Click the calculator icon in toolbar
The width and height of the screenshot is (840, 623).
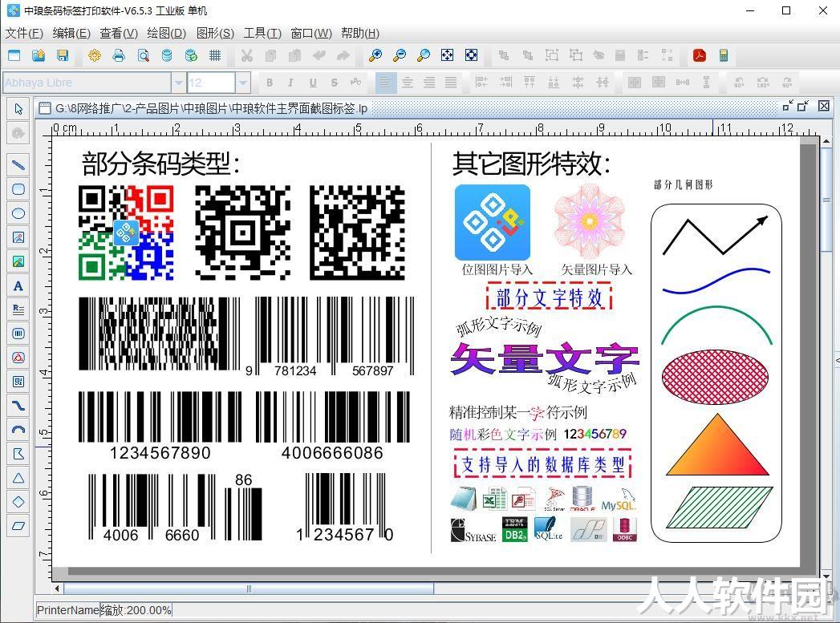tap(724, 55)
